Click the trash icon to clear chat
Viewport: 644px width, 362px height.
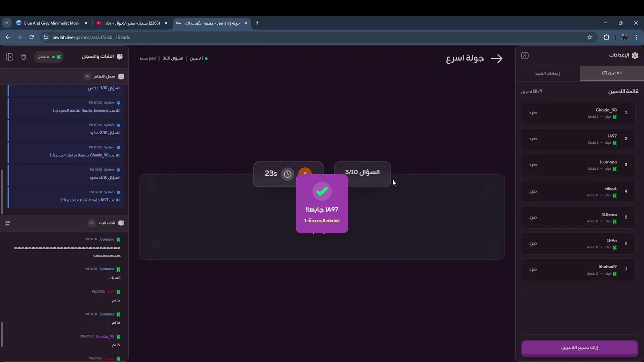(23, 57)
